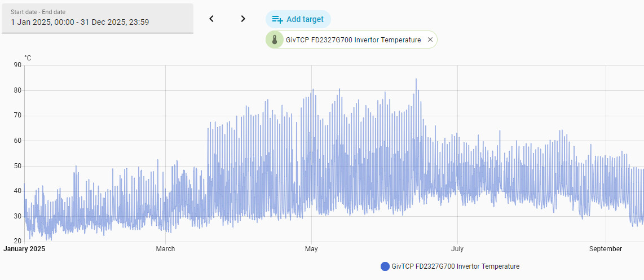Screen dimensions: 644x280
Task: Remove the GivTCP Invertor Temperature chip
Action: 430,40
